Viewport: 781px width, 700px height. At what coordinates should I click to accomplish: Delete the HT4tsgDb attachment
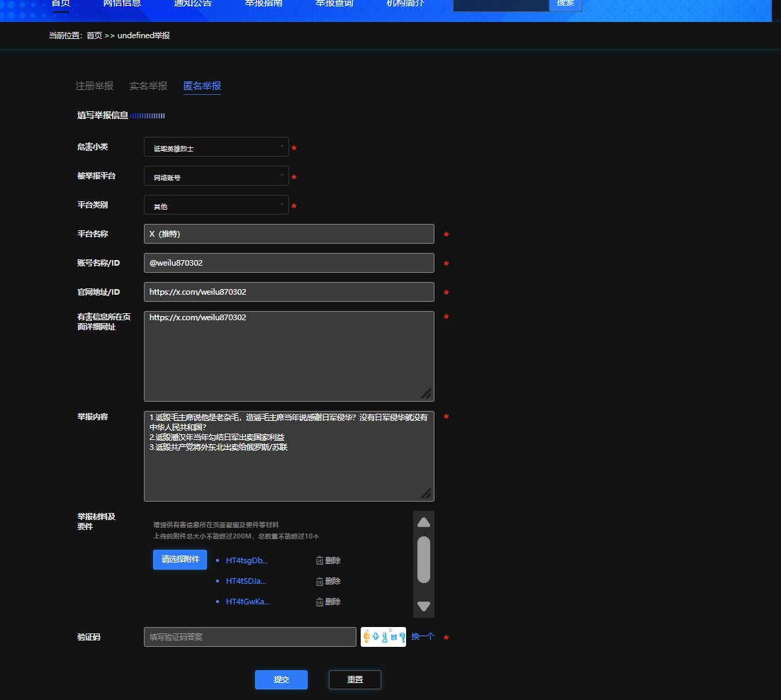click(x=328, y=560)
